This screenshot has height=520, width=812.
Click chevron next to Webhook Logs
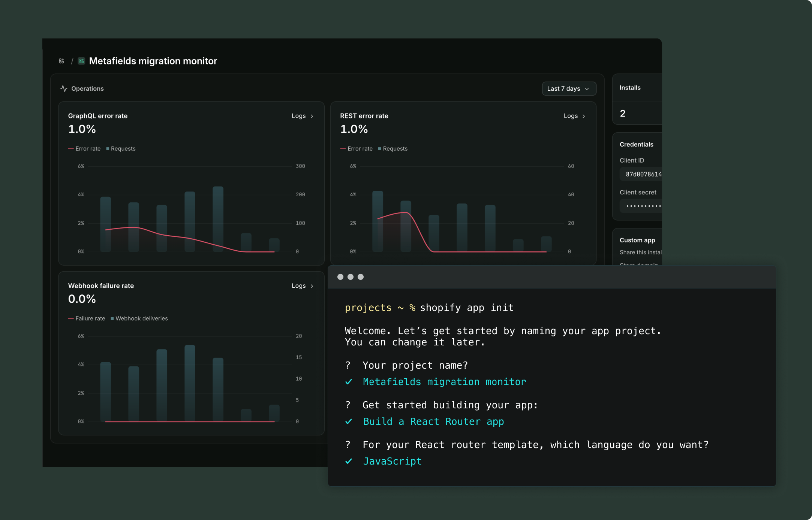(312, 286)
